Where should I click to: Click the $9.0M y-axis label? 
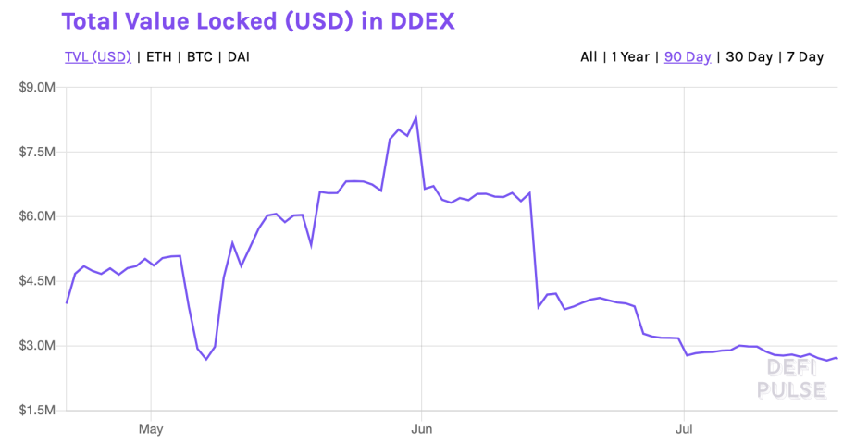(x=37, y=88)
